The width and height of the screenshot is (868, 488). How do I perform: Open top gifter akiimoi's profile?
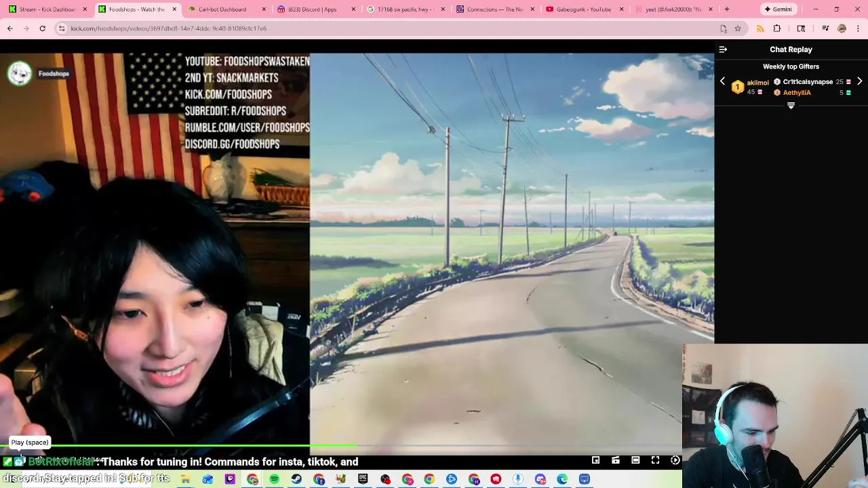coord(757,83)
